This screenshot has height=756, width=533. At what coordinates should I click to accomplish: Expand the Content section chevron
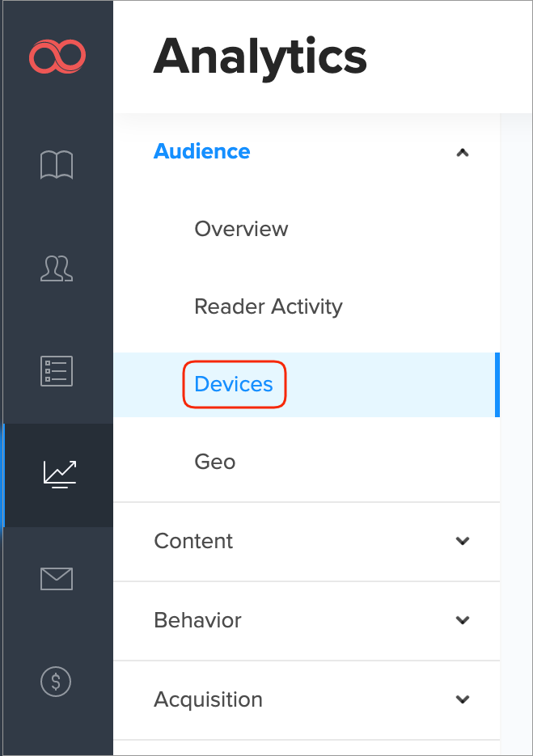pyautogui.click(x=463, y=541)
